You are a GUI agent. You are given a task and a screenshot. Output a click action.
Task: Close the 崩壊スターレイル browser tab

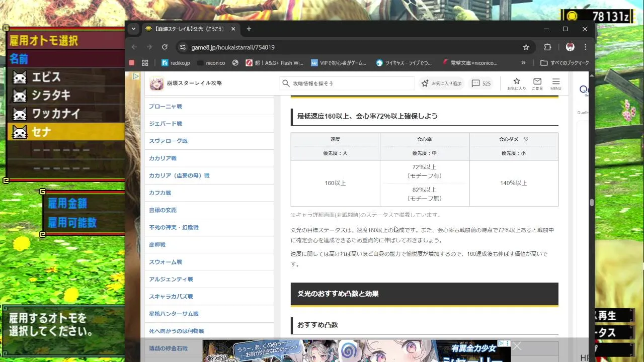[x=233, y=29]
